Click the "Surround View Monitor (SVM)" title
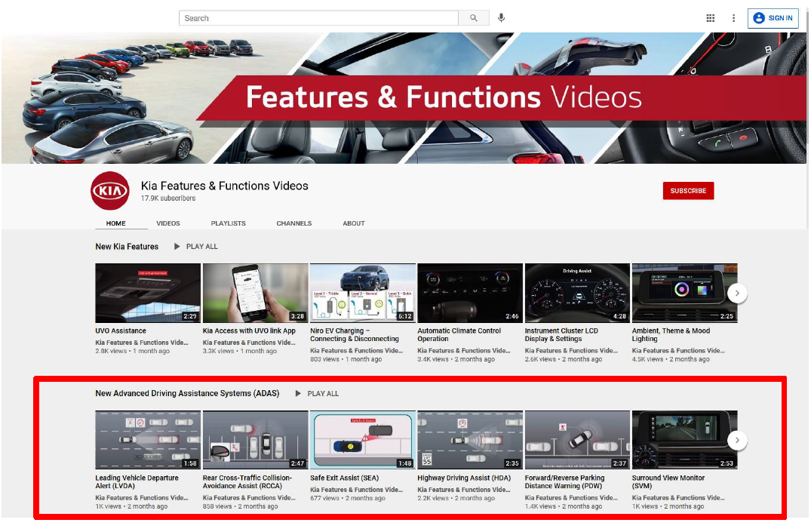 (668, 481)
